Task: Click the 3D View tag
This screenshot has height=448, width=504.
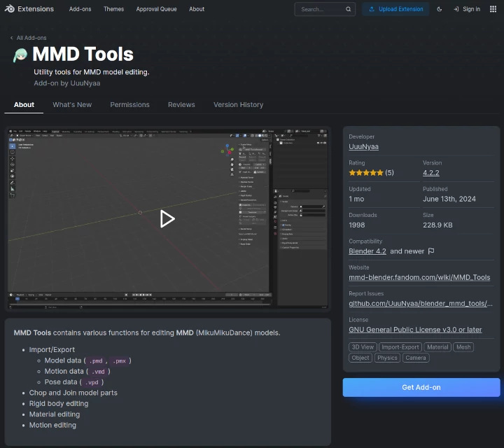Action: tap(363, 347)
